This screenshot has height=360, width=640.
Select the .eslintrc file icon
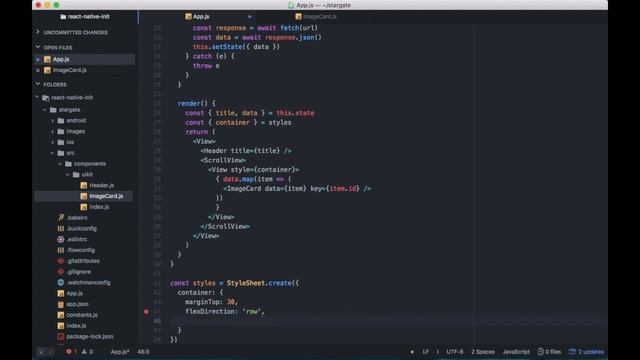pyautogui.click(x=61, y=239)
